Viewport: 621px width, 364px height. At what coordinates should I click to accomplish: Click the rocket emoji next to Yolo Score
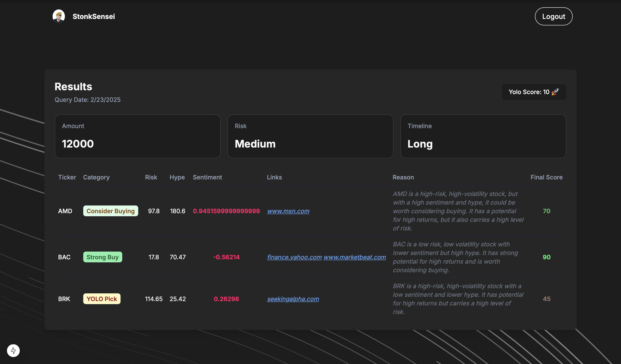tap(555, 92)
